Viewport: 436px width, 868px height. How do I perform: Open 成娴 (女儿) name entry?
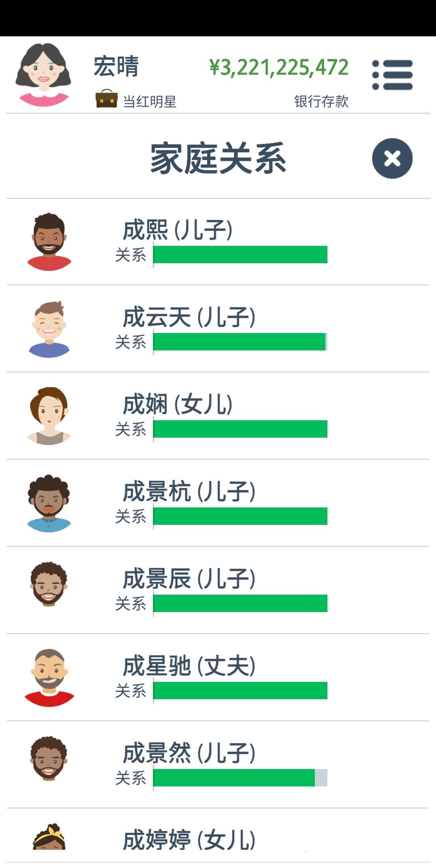click(x=178, y=404)
